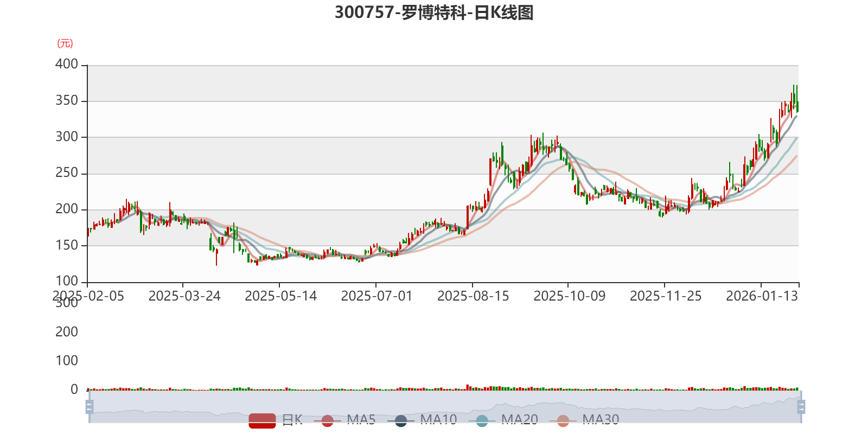Screen dimensions: 868x434
Task: Click the x-axis date 2025-07-01
Action: coord(376,296)
